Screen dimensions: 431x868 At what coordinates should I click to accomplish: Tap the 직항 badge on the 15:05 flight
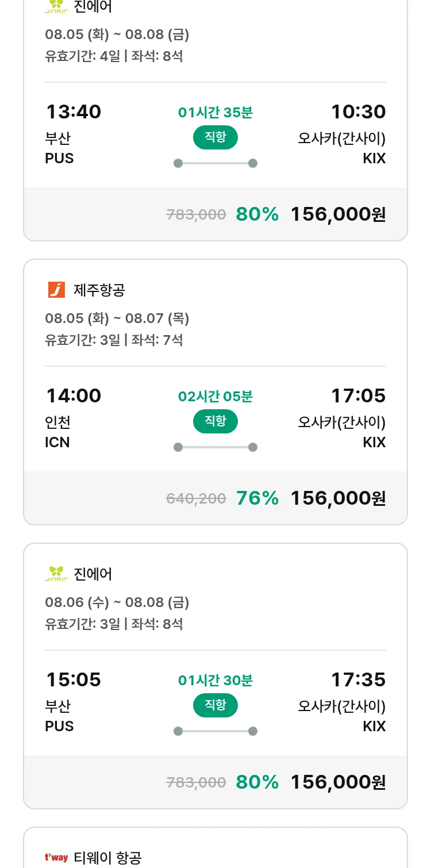coord(215,705)
